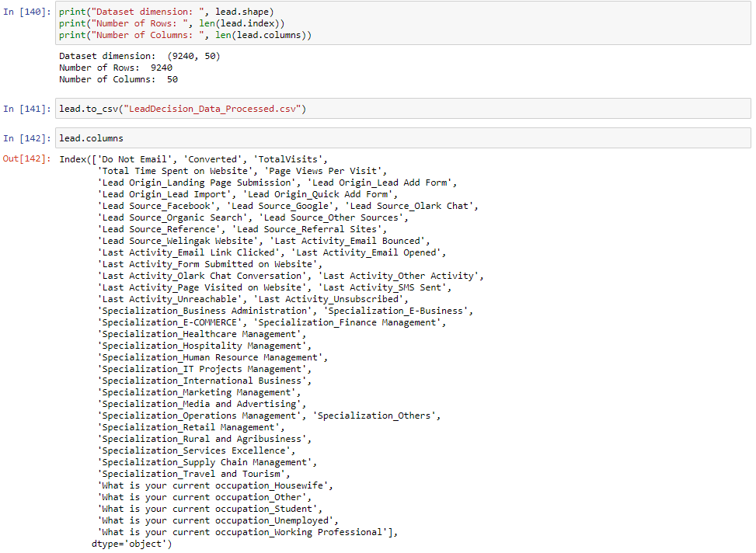The height and width of the screenshot is (553, 756).
Task: Click the Number of Rows 9240 output
Action: (116, 68)
